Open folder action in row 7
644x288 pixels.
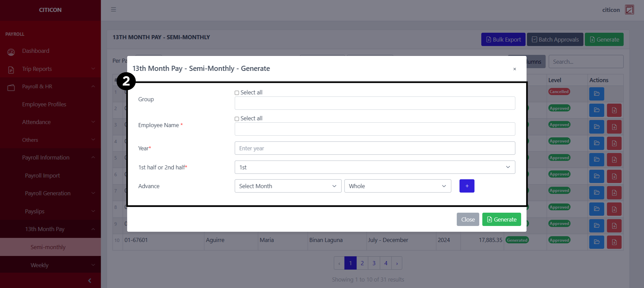point(597,193)
